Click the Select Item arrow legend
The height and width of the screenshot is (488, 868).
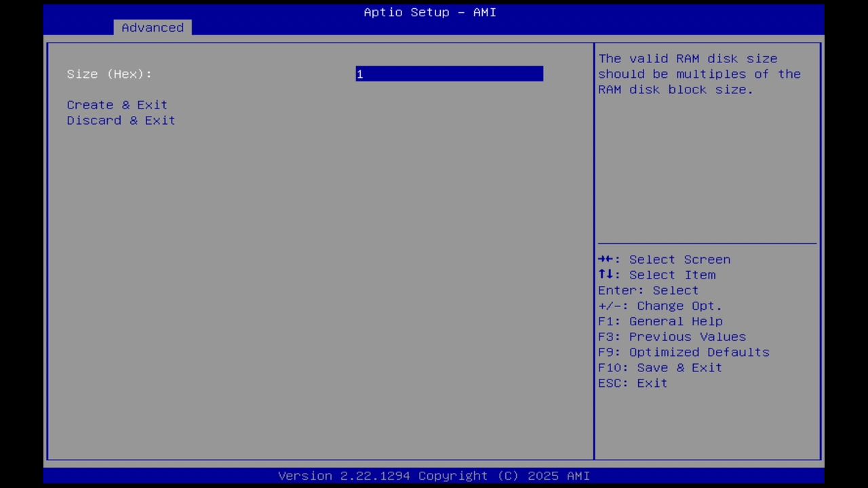point(656,274)
